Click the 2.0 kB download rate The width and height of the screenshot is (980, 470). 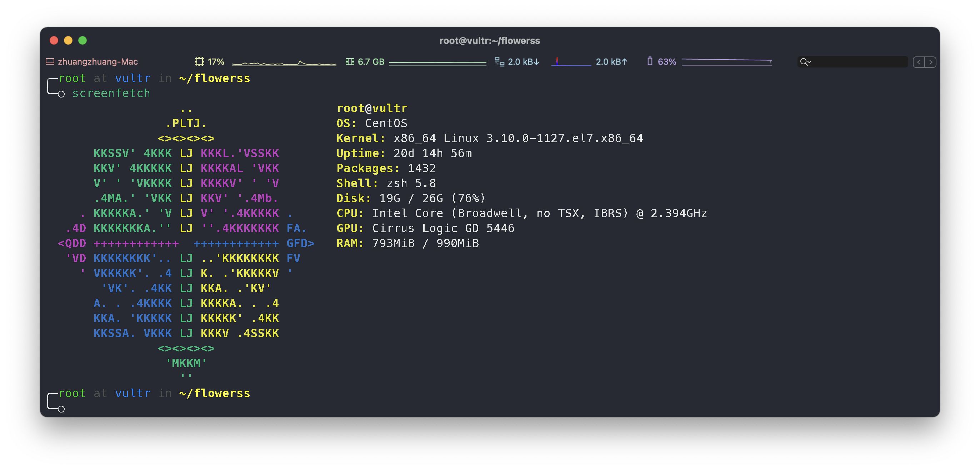pyautogui.click(x=524, y=62)
